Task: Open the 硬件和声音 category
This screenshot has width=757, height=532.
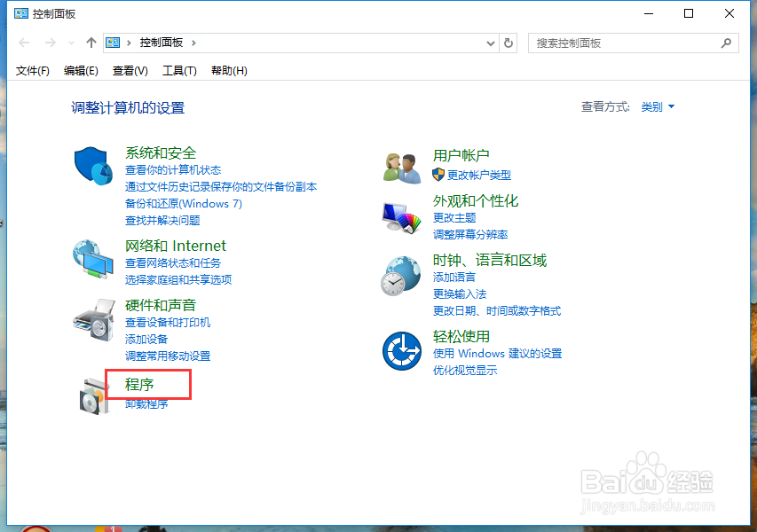Action: coord(161,305)
